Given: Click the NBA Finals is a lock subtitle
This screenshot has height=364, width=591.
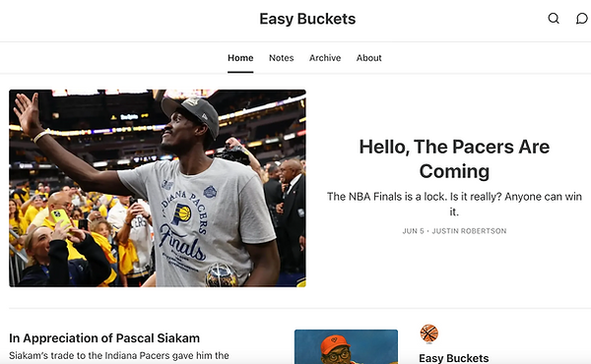Looking at the screenshot, I should tap(454, 204).
